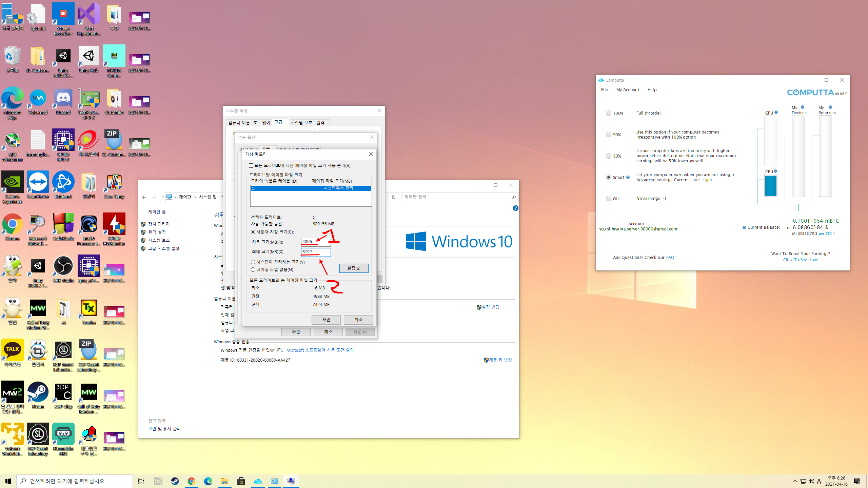Switch to 시스템 보호 tab
This screenshot has width=868, height=488.
(301, 123)
